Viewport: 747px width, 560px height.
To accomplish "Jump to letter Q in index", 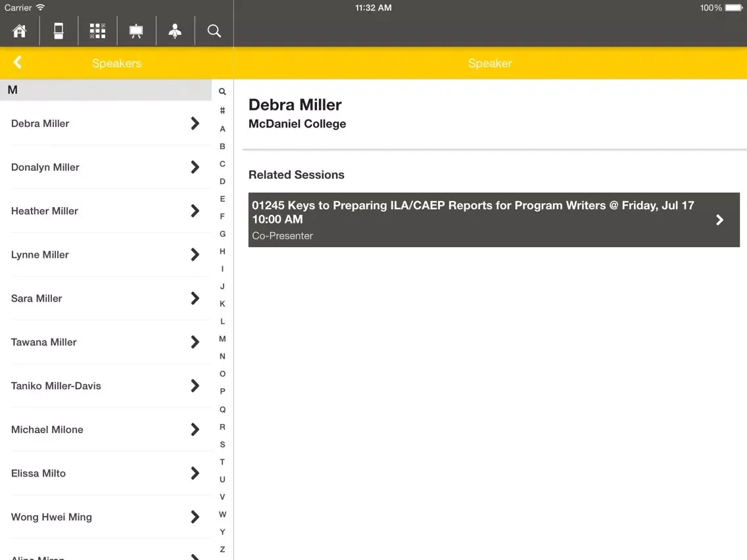I will pyautogui.click(x=222, y=409).
